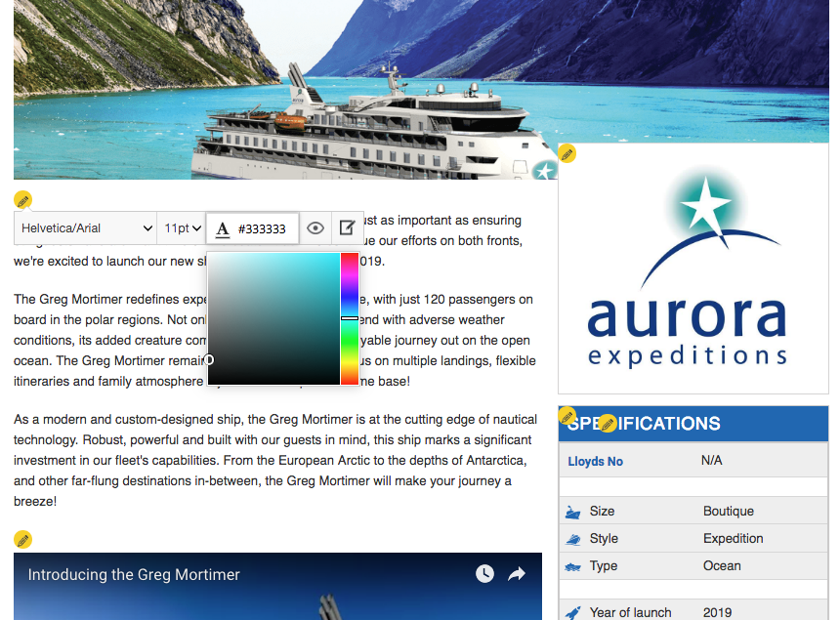The image size is (840, 620).
Task: Open the 'Introducing the Greg Mortimer' video title
Action: (x=134, y=574)
